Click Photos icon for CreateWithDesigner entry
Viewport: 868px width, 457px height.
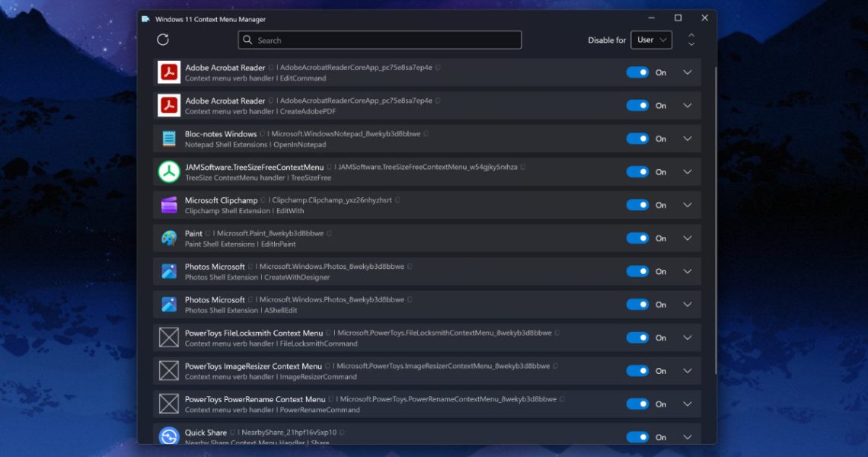point(168,271)
